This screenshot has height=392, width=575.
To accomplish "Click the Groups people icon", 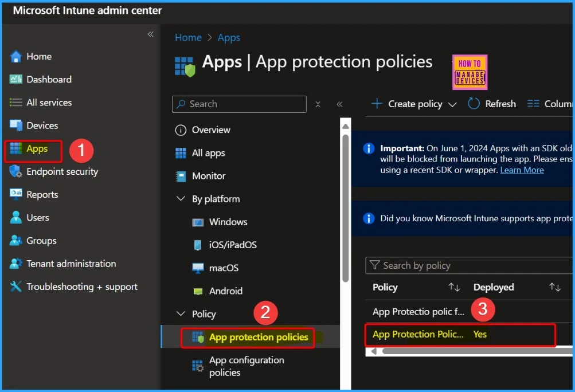I will click(16, 241).
